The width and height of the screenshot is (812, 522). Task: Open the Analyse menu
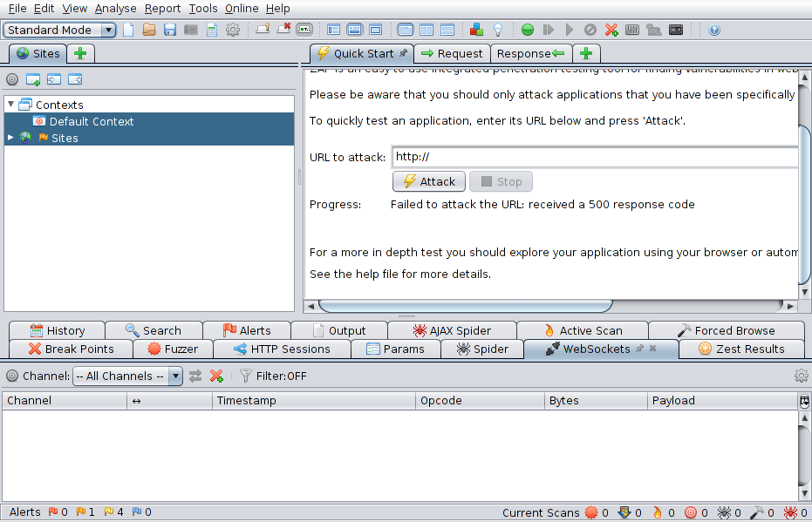click(114, 8)
